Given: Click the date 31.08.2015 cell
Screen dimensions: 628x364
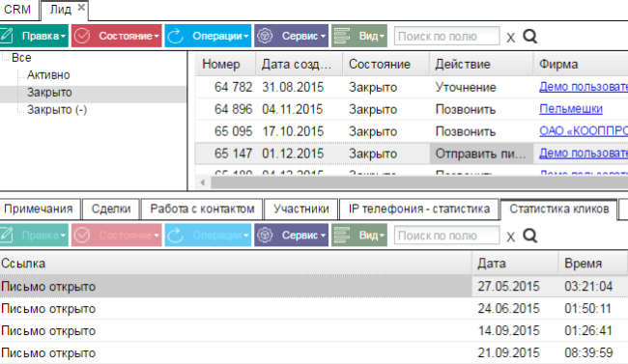Looking at the screenshot, I should (293, 87).
